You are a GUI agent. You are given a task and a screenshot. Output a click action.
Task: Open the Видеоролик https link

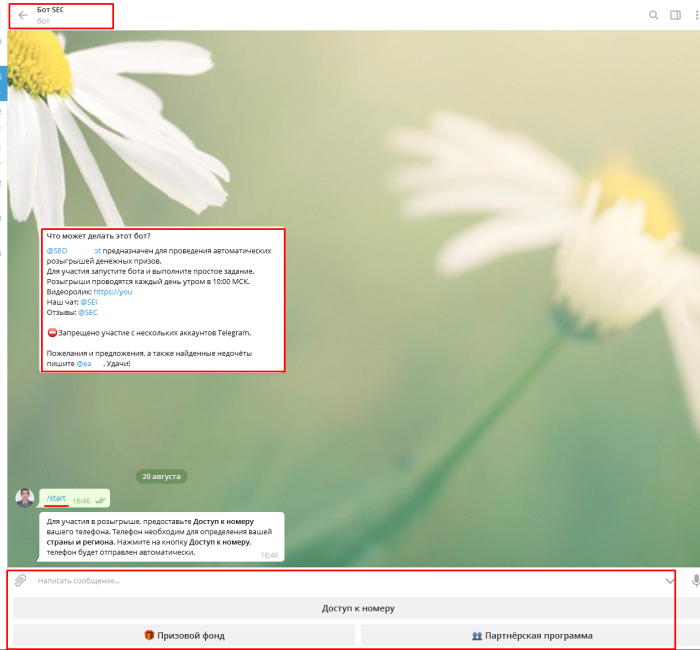coord(118,292)
